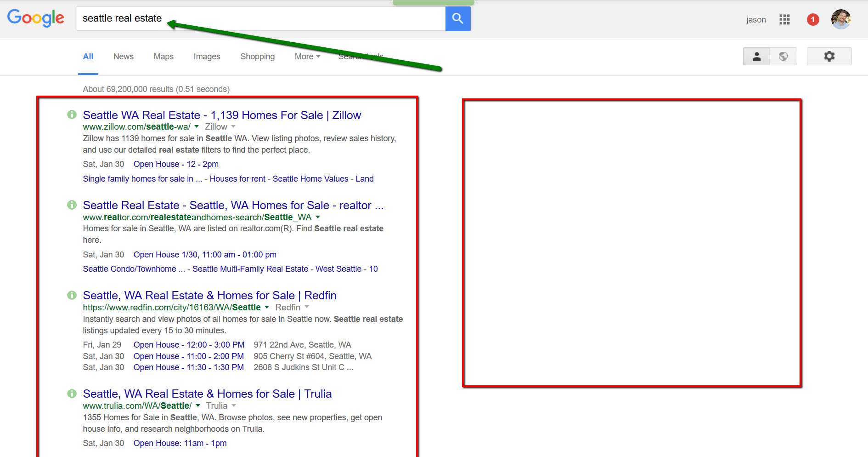The height and width of the screenshot is (457, 868).
Task: Click green info icon beside Trulia result
Action: click(72, 393)
